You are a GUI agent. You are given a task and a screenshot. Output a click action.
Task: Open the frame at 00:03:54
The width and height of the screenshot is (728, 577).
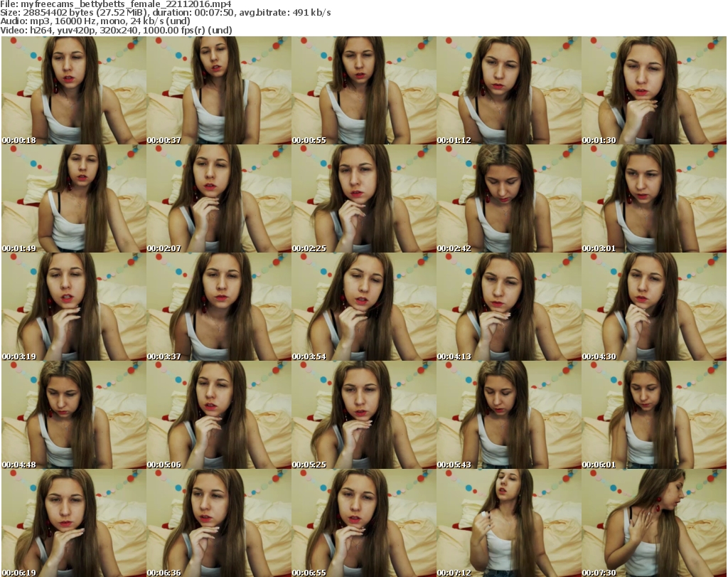(x=363, y=307)
